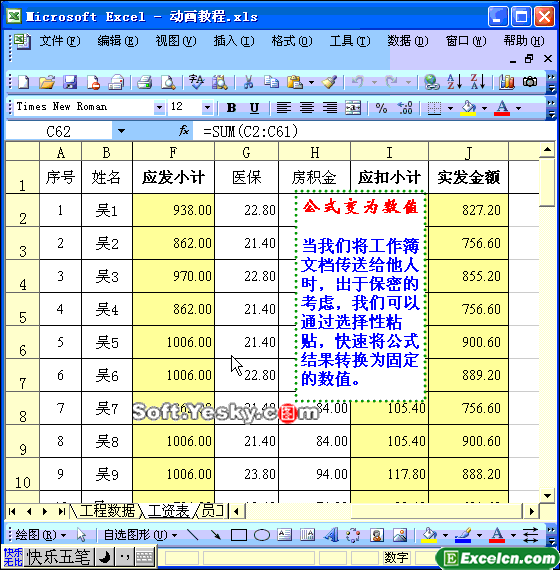
Task: Click vertical scrollbar down arrow
Action: click(x=547, y=495)
